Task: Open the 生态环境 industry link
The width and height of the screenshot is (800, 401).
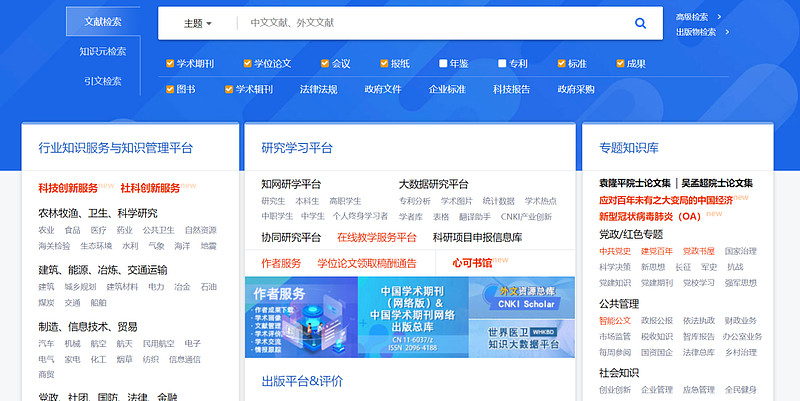Action: (x=96, y=246)
